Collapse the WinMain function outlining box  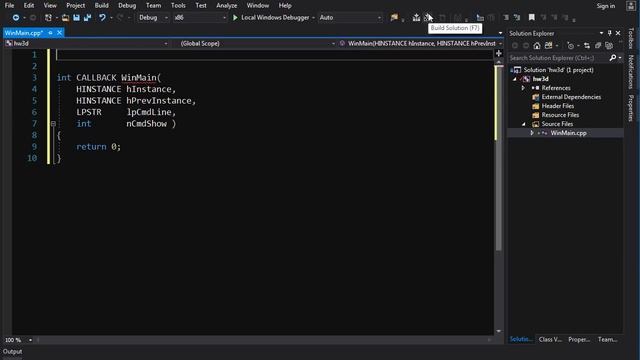(x=53, y=123)
